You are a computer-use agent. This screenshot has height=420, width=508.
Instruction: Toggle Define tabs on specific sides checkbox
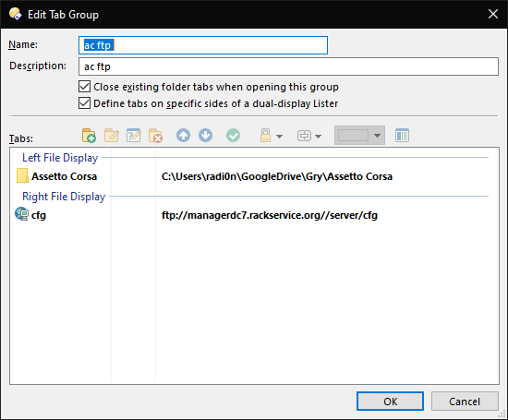85,103
